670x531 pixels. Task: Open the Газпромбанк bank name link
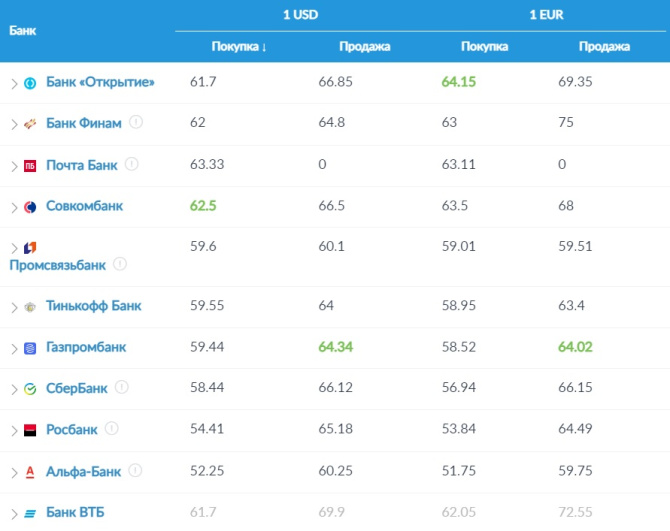coord(86,347)
